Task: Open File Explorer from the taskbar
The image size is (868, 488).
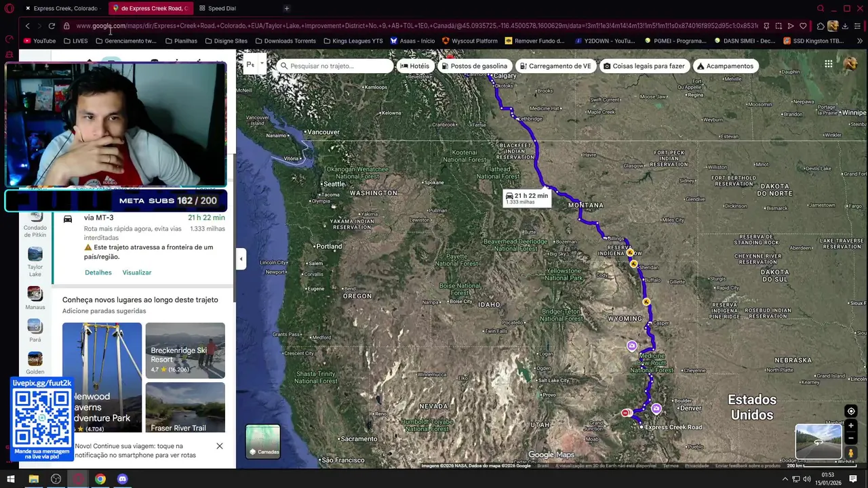Action: [33, 479]
